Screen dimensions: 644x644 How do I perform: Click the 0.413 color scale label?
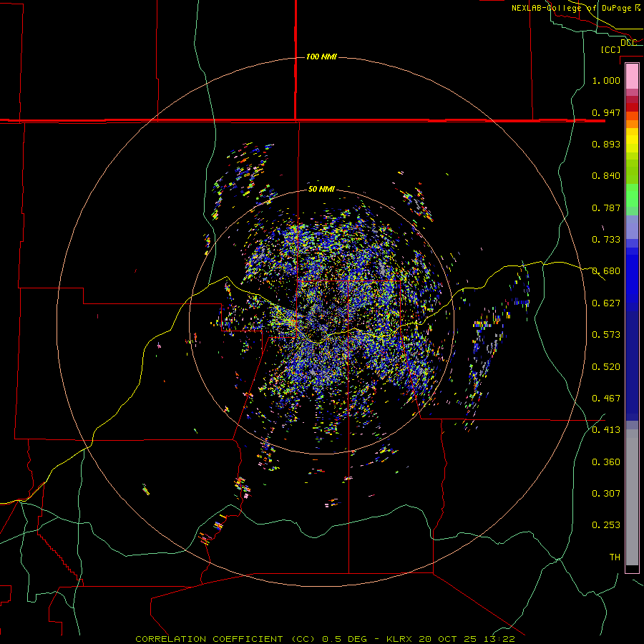pyautogui.click(x=606, y=430)
